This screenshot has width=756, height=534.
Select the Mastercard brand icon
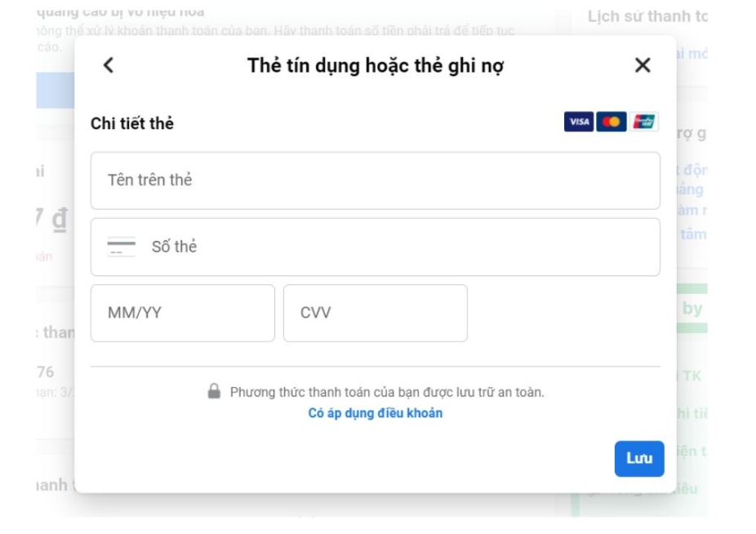(613, 121)
